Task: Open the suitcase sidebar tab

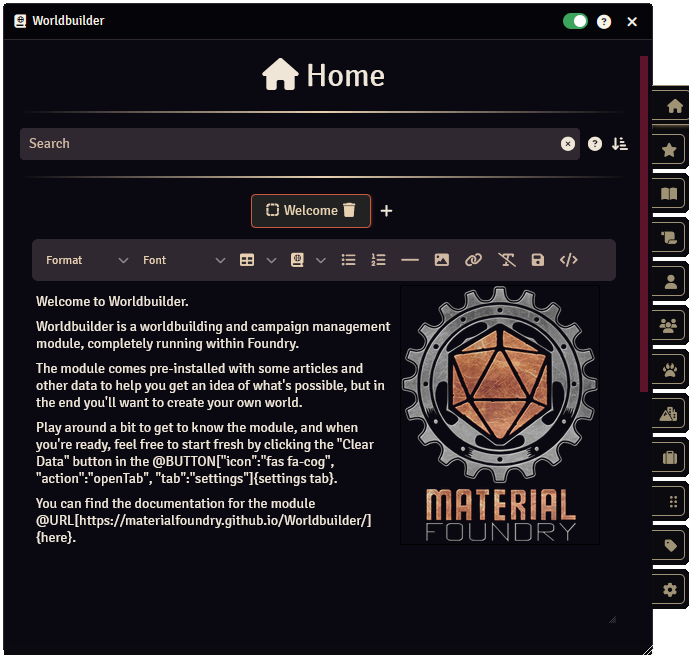Action: 669,458
